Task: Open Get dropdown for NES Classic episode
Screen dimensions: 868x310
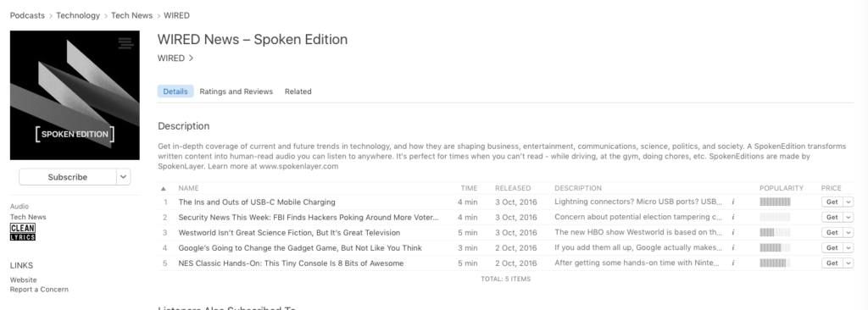Action: pyautogui.click(x=849, y=263)
